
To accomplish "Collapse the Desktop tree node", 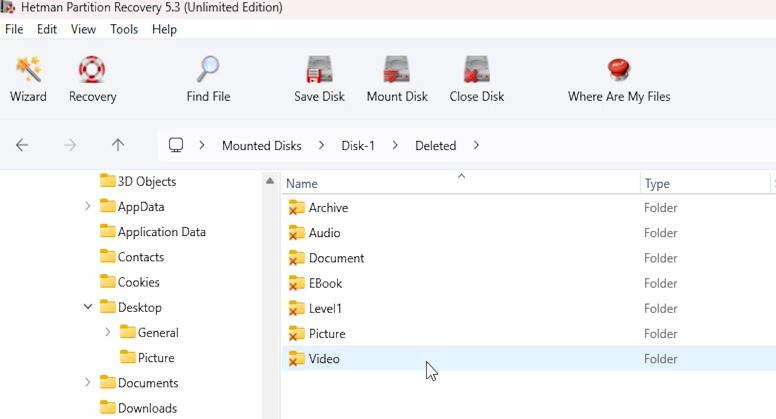I will (88, 307).
